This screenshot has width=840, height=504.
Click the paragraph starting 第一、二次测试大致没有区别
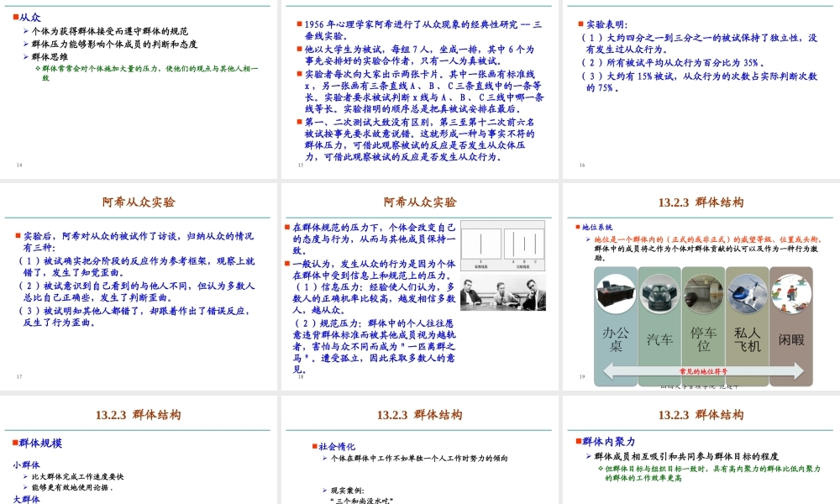419,139
